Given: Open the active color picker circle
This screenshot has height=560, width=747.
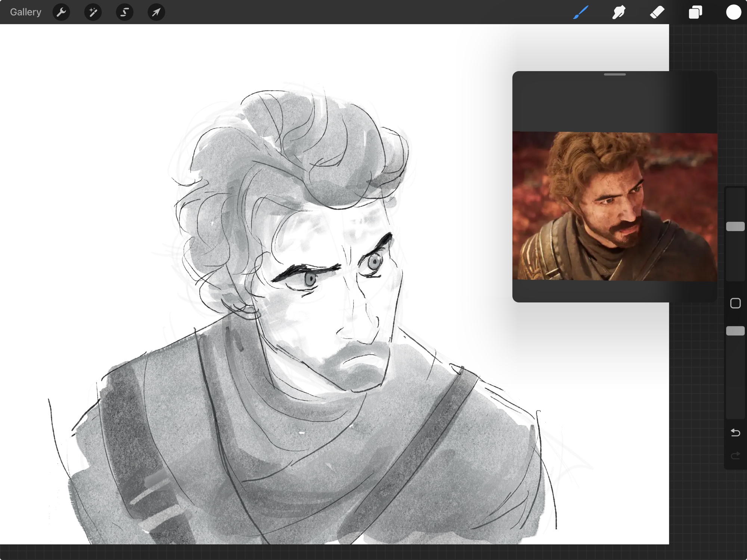Looking at the screenshot, I should (x=734, y=12).
